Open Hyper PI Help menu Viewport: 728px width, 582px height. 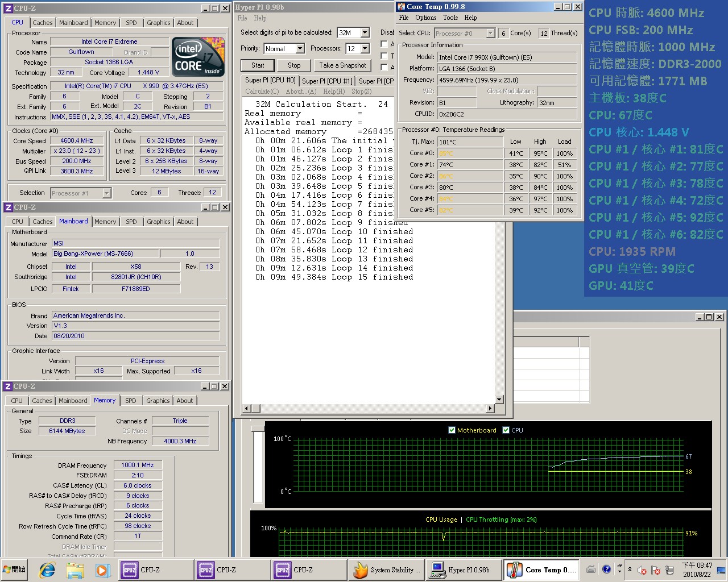pyautogui.click(x=260, y=18)
